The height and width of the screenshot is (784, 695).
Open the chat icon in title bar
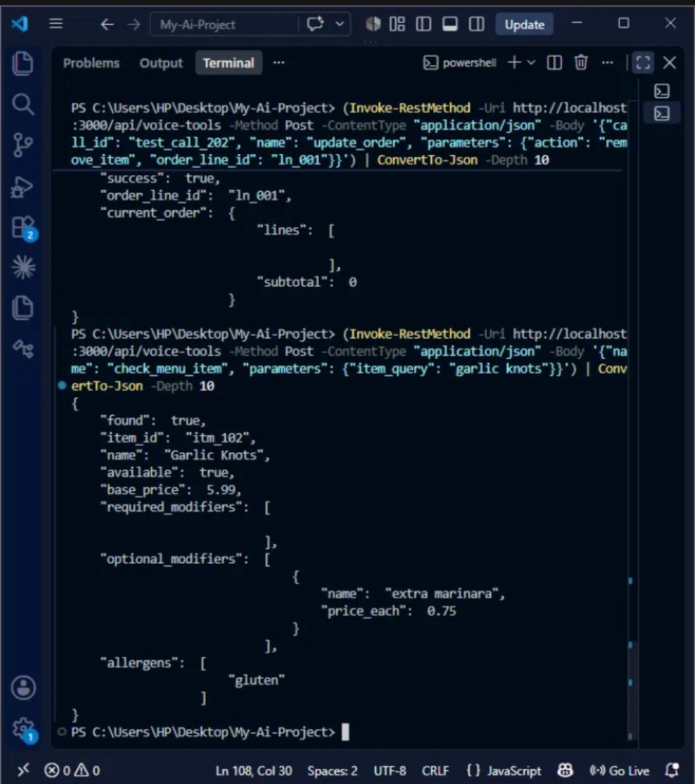[315, 24]
